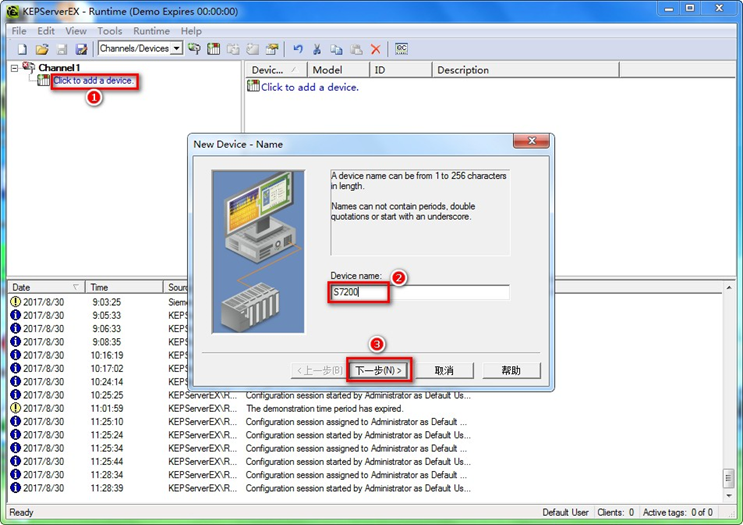This screenshot has width=743, height=525.
Task: Click 'Clients: 0' in status bar
Action: pos(615,512)
